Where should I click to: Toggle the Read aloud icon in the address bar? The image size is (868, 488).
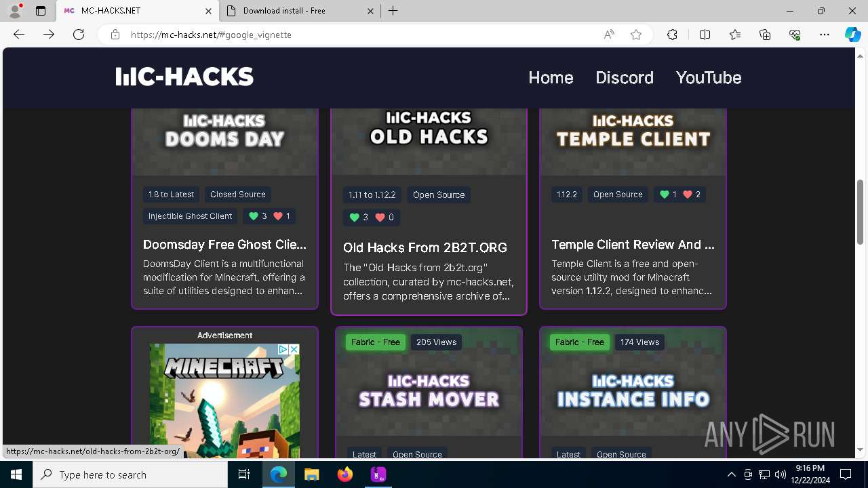(609, 35)
